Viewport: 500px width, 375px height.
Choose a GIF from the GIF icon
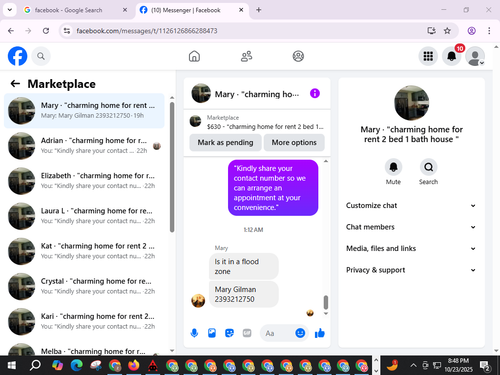247,333
